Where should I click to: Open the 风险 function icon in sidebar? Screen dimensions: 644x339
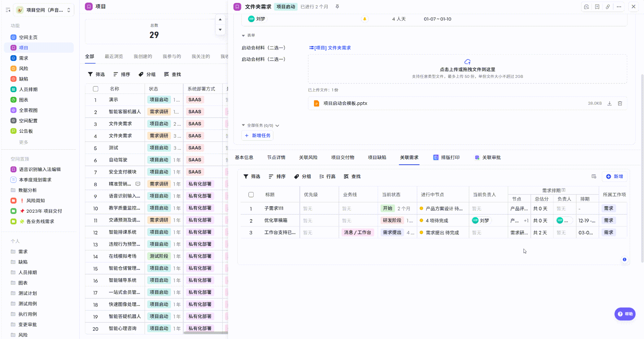coord(13,69)
